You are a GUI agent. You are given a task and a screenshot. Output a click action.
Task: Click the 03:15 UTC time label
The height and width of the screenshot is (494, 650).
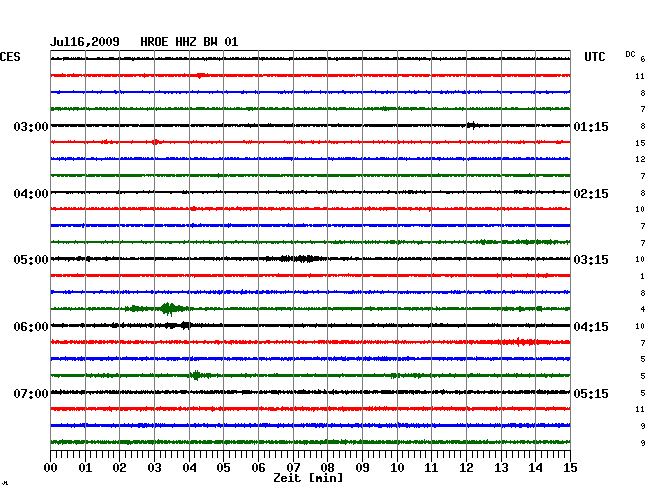click(591, 260)
